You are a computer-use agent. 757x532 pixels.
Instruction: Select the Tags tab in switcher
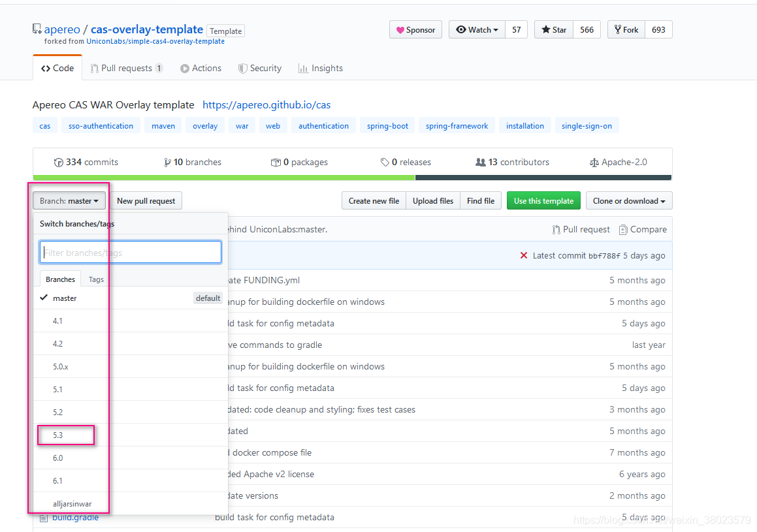[x=96, y=279]
